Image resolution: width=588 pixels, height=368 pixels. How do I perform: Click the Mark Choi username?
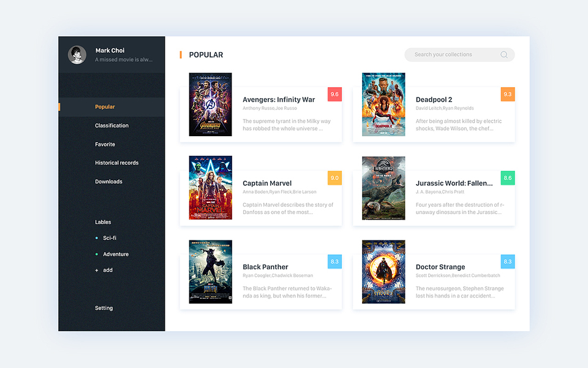(110, 50)
